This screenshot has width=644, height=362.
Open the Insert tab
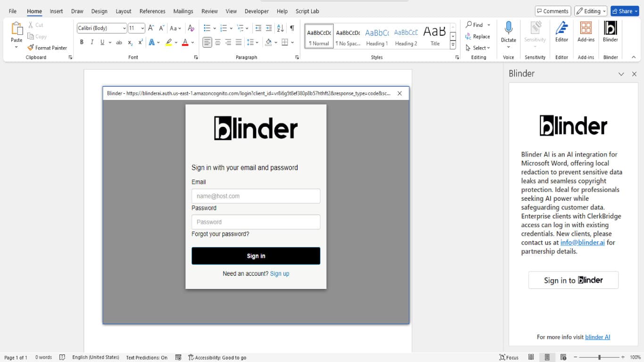pos(56,11)
